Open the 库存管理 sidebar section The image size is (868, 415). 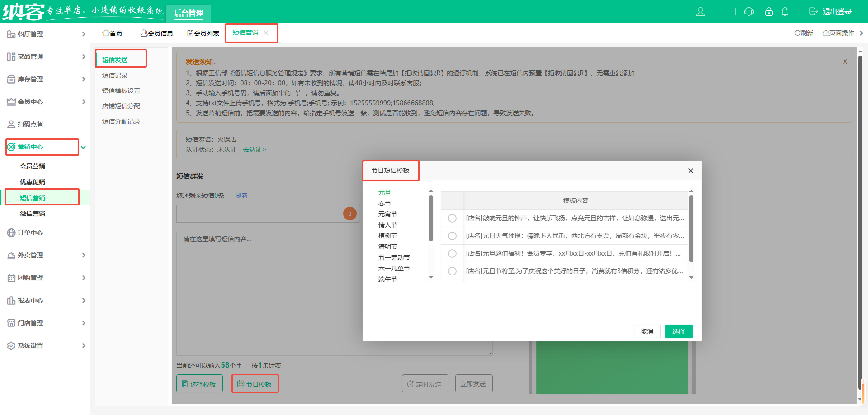click(31, 79)
